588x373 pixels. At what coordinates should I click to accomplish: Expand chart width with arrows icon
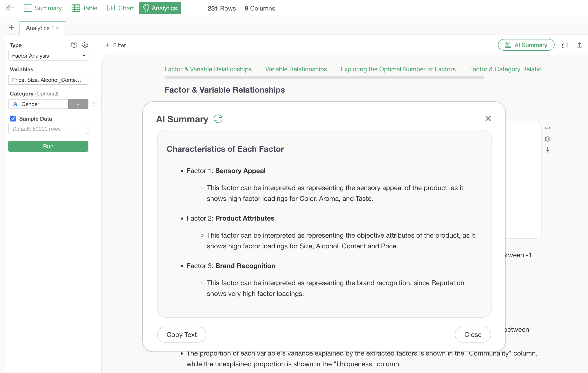547,128
